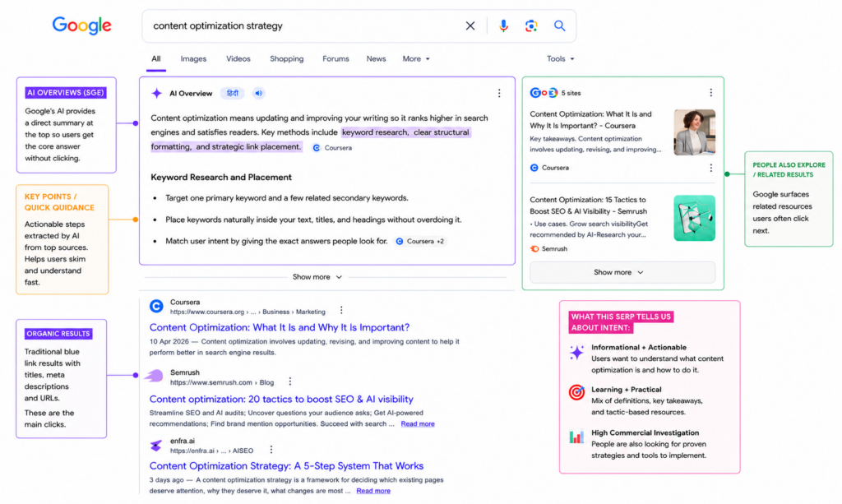The height and width of the screenshot is (504, 842).
Task: Open Google Lens image search icon
Action: [531, 25]
